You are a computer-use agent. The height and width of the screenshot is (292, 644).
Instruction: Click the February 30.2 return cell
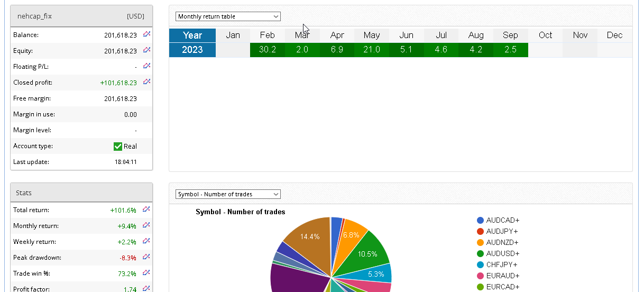pos(267,50)
